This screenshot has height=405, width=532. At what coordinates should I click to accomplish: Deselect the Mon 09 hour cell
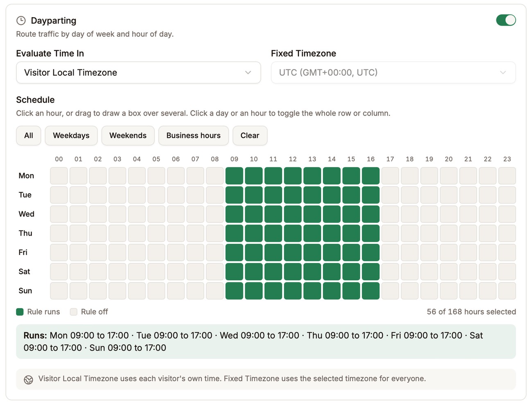point(234,176)
